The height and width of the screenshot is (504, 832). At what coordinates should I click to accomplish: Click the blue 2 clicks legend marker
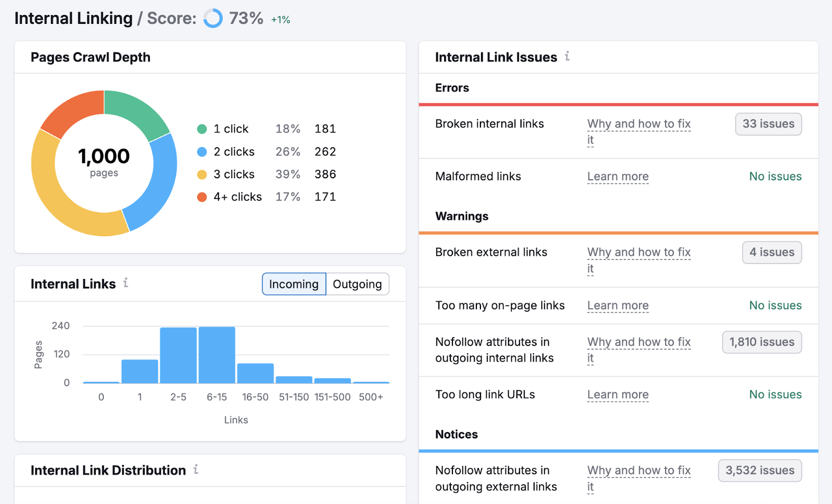coord(202,152)
